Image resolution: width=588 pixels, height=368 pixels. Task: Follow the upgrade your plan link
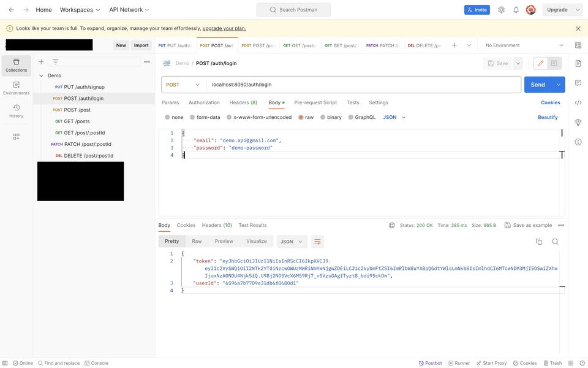click(x=224, y=29)
